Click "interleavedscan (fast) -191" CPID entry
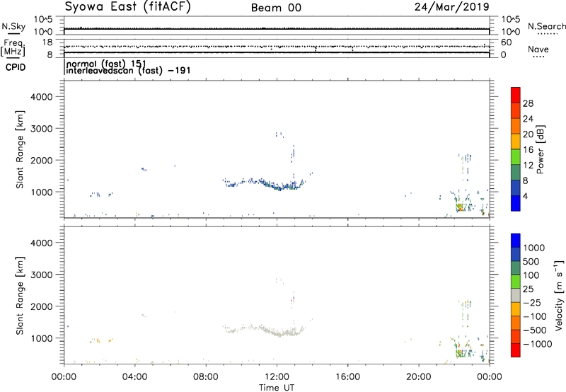The height and width of the screenshot is (392, 566). [128, 70]
